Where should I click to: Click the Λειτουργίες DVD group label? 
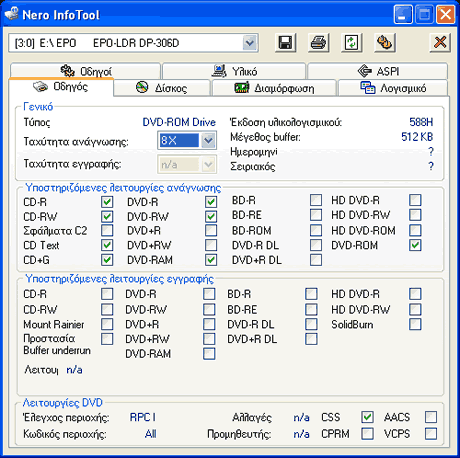click(x=63, y=403)
